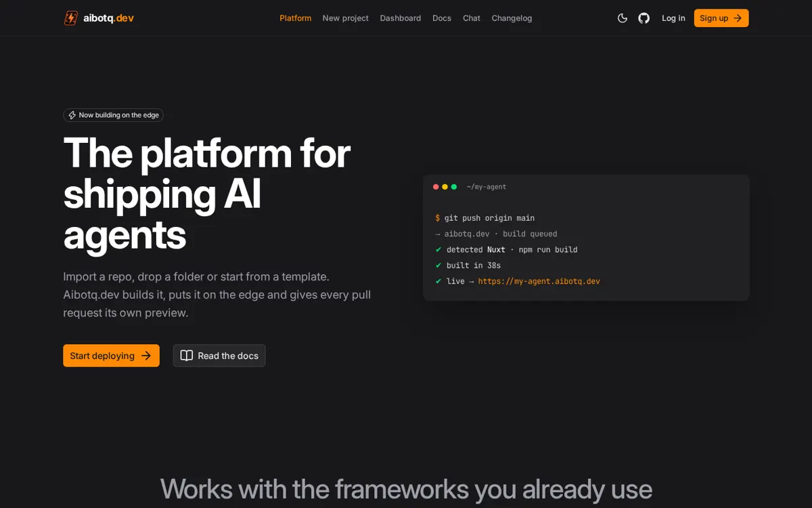Open the Dashboard nav link
The width and height of the screenshot is (812, 508).
tap(401, 18)
